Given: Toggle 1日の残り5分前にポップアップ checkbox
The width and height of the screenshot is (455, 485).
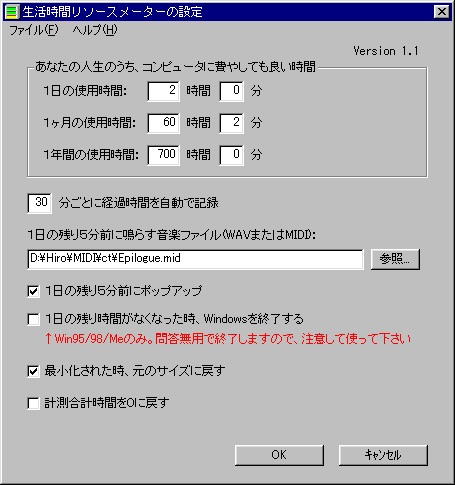Looking at the screenshot, I should coord(33,291).
